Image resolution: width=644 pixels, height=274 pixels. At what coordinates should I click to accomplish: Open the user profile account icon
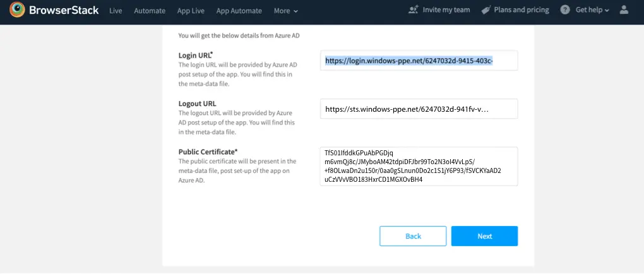(624, 10)
